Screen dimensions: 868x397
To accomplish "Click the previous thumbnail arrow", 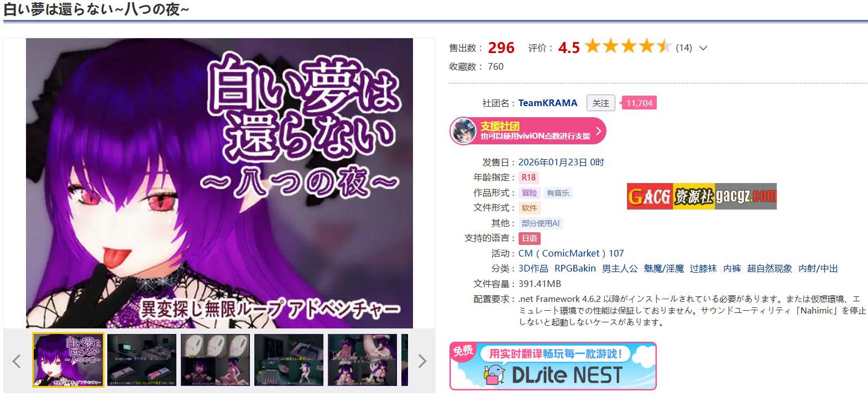I will click(17, 361).
